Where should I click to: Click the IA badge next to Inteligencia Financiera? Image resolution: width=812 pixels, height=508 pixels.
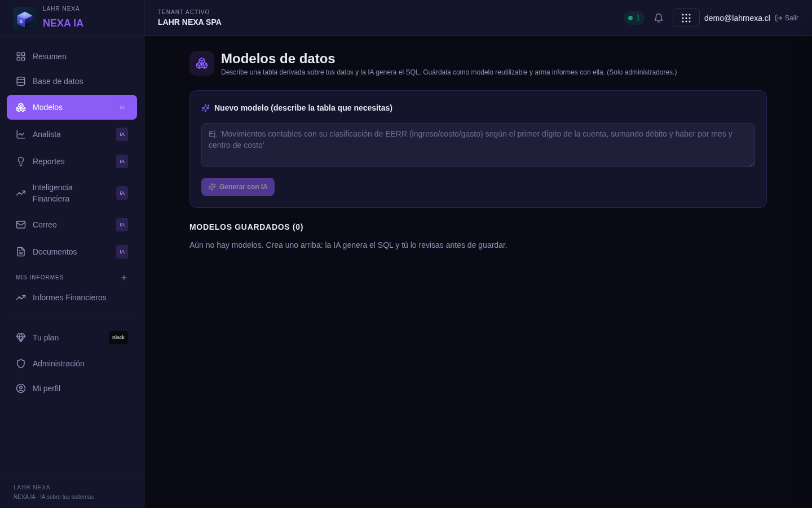click(122, 193)
